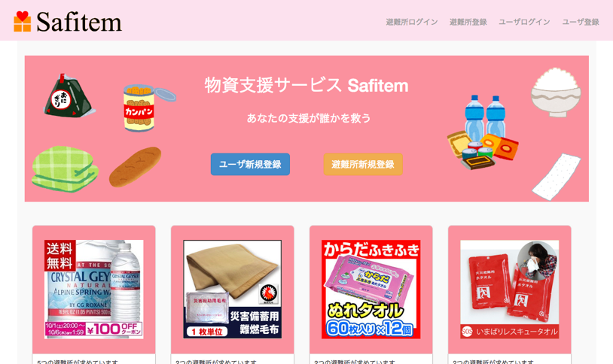Open the いまばりレスキュータオル product thumbnail
The image size is (613, 364).
(509, 290)
